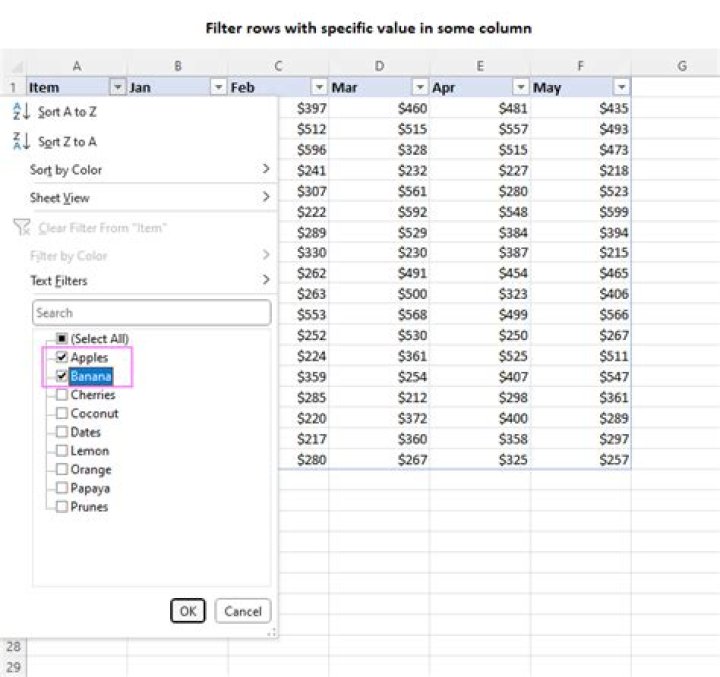Check the Lemon checkbox

pos(62,451)
